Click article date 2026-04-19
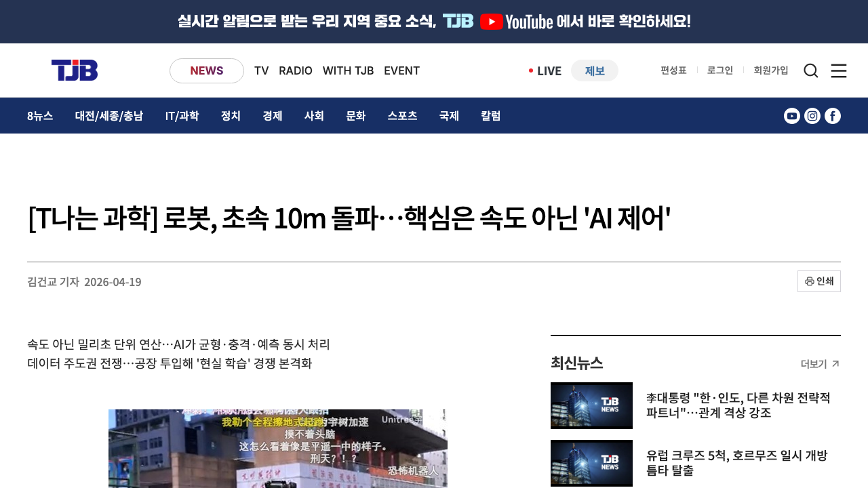The image size is (868, 488). (113, 282)
